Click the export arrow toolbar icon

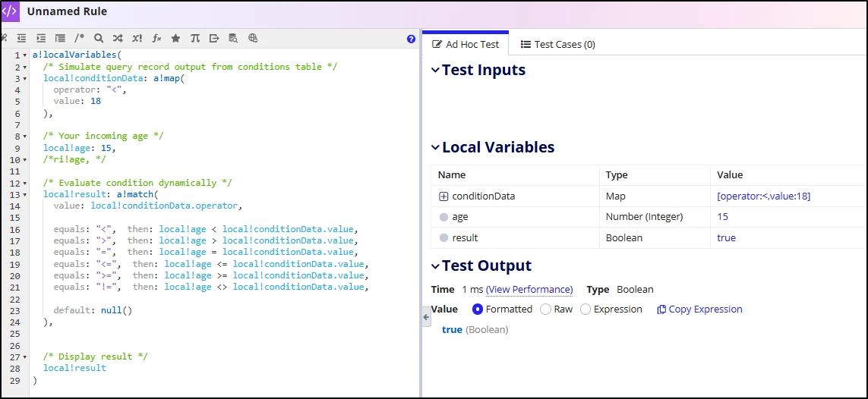pyautogui.click(x=214, y=38)
